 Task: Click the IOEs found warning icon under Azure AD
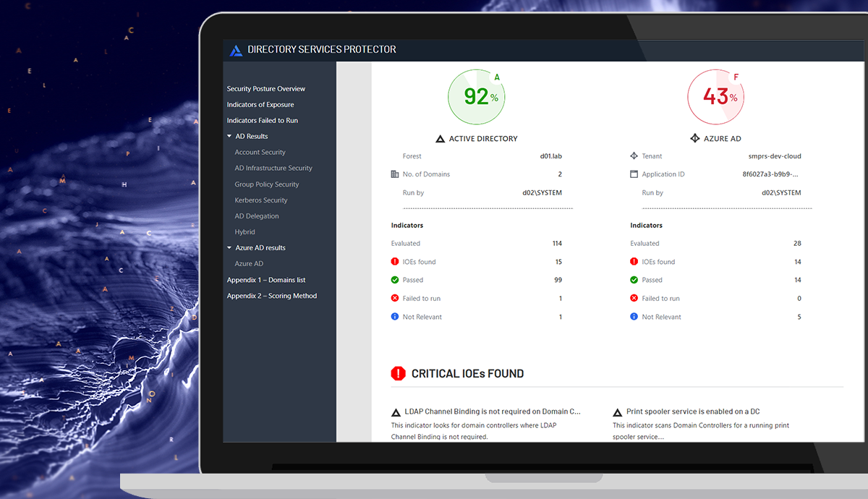pos(634,262)
